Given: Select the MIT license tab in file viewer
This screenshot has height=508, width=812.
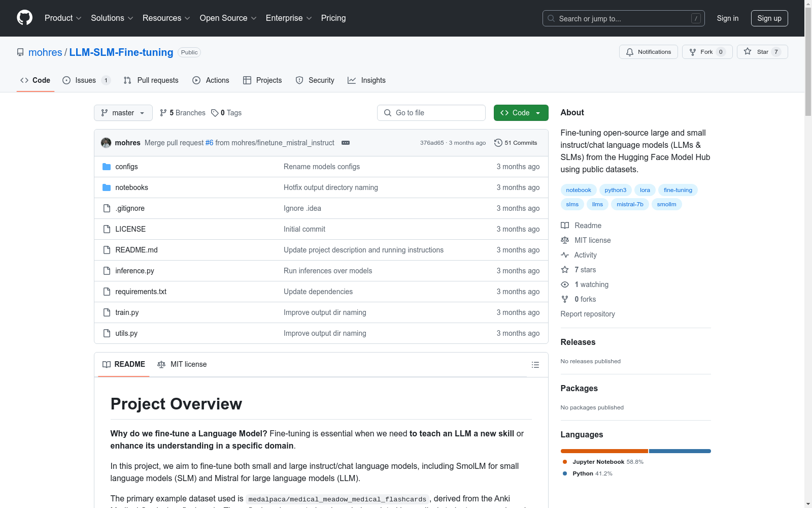Looking at the screenshot, I should [x=182, y=364].
